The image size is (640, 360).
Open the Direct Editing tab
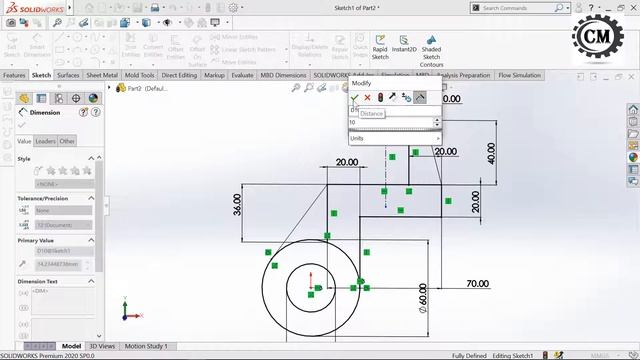179,75
